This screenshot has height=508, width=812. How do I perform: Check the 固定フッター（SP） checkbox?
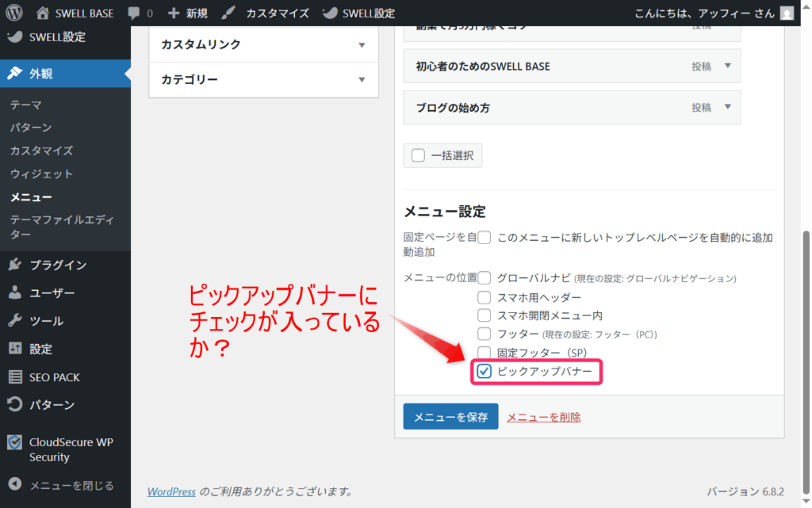[x=485, y=353]
